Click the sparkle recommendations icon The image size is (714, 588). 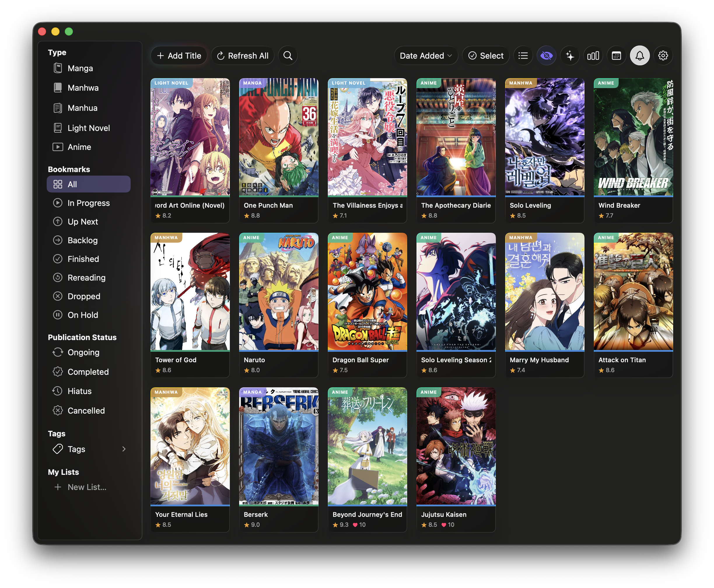(570, 55)
